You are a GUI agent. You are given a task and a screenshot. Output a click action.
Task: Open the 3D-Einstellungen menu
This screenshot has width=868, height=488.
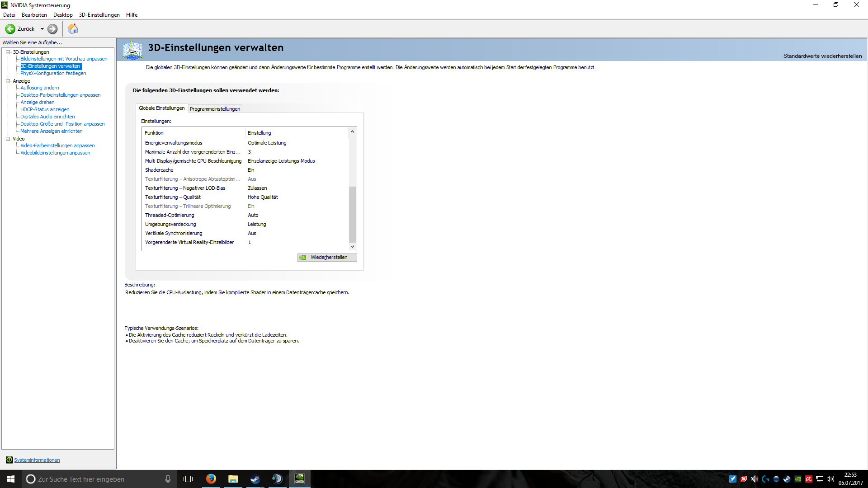coord(99,15)
